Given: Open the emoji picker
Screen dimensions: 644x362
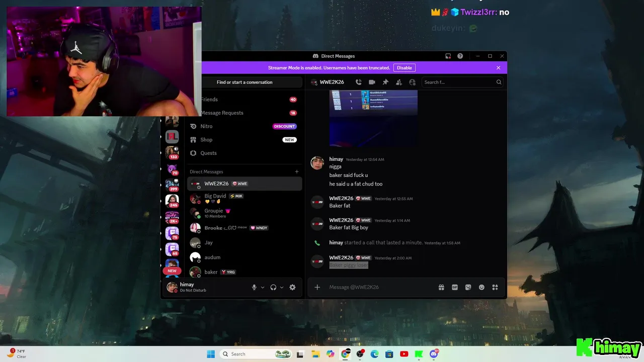Looking at the screenshot, I should click(x=481, y=287).
